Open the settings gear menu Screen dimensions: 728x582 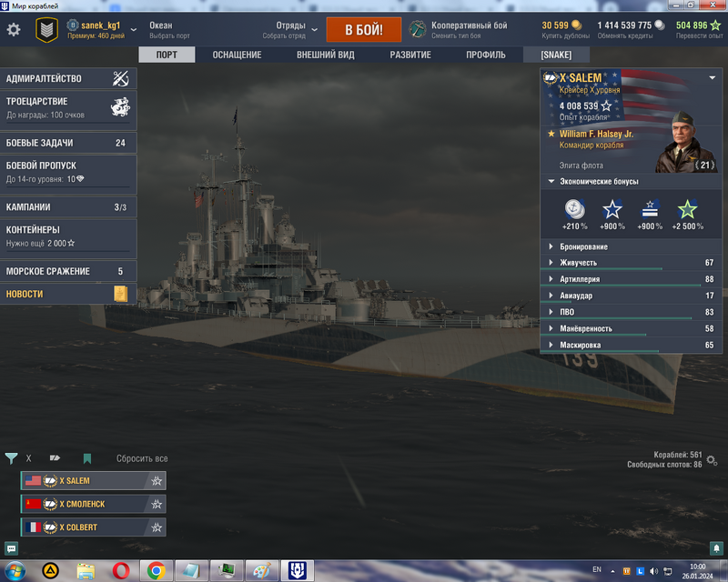pyautogui.click(x=14, y=30)
